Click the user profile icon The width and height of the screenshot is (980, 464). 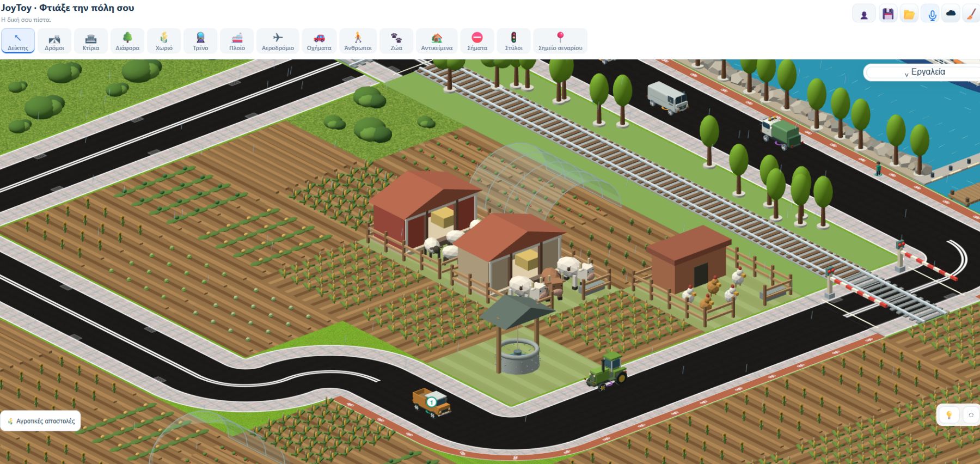tap(864, 14)
